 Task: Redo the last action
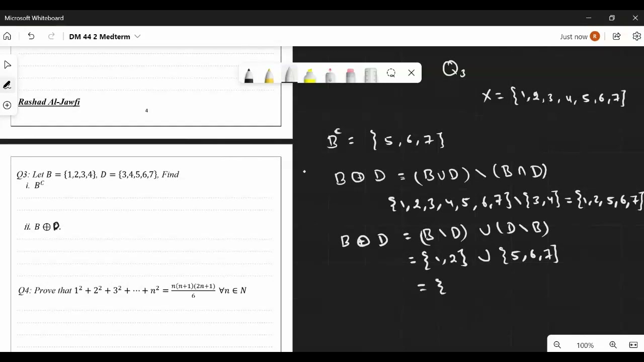tap(51, 36)
